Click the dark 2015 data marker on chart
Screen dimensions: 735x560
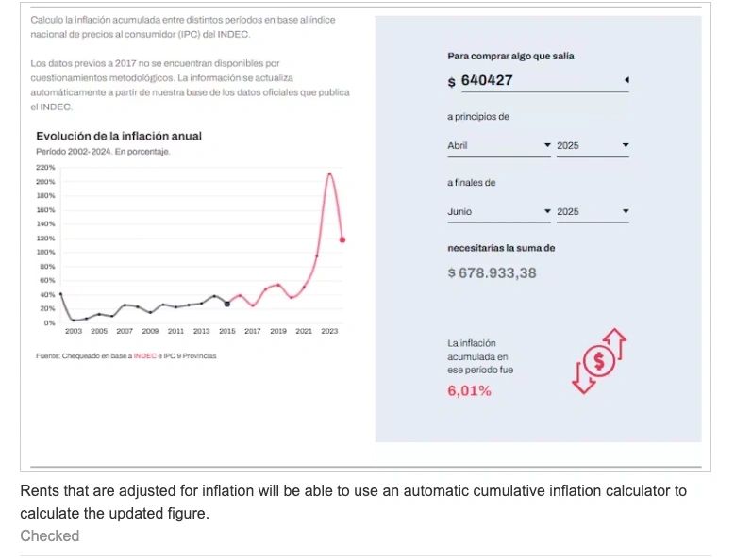point(227,304)
